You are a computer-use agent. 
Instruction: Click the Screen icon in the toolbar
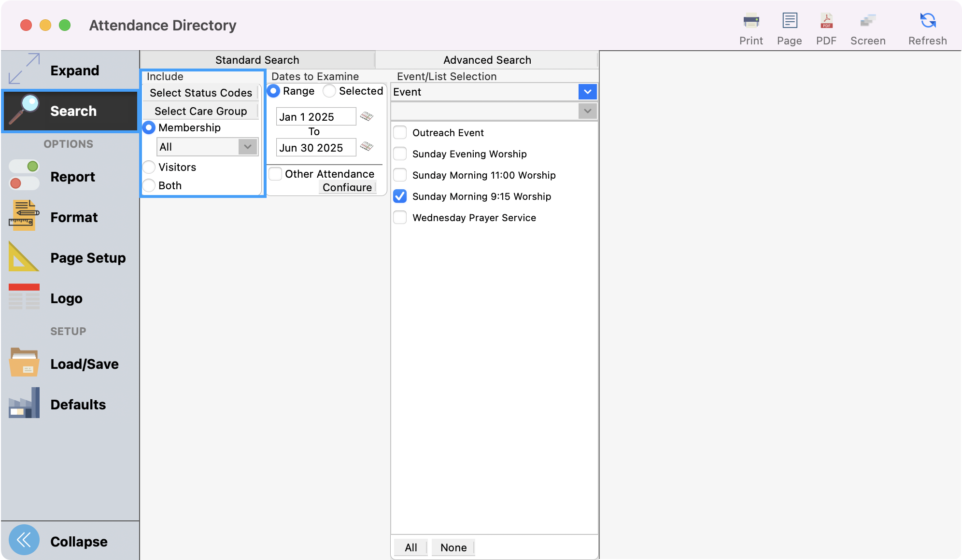pos(868,21)
